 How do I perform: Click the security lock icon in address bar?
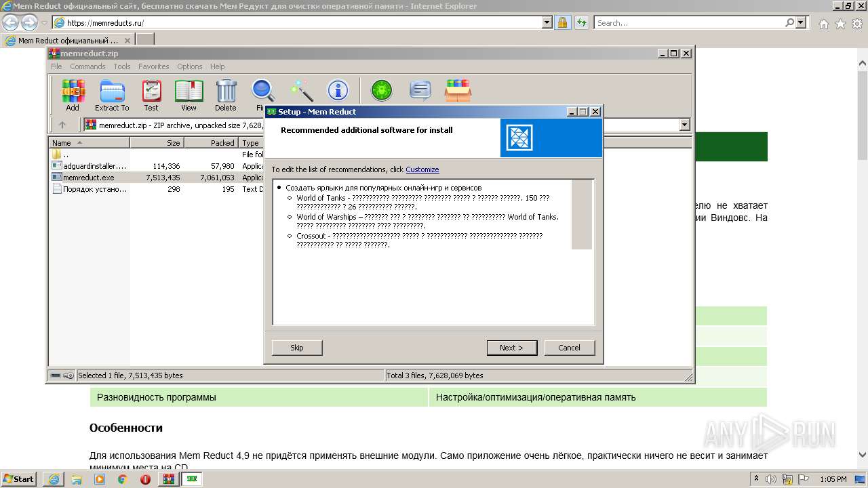coord(562,23)
